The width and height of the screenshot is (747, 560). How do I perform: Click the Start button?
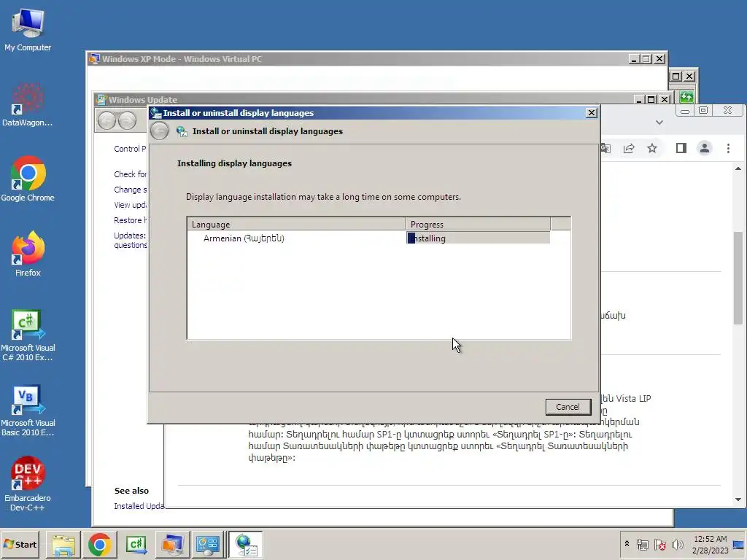[20, 544]
